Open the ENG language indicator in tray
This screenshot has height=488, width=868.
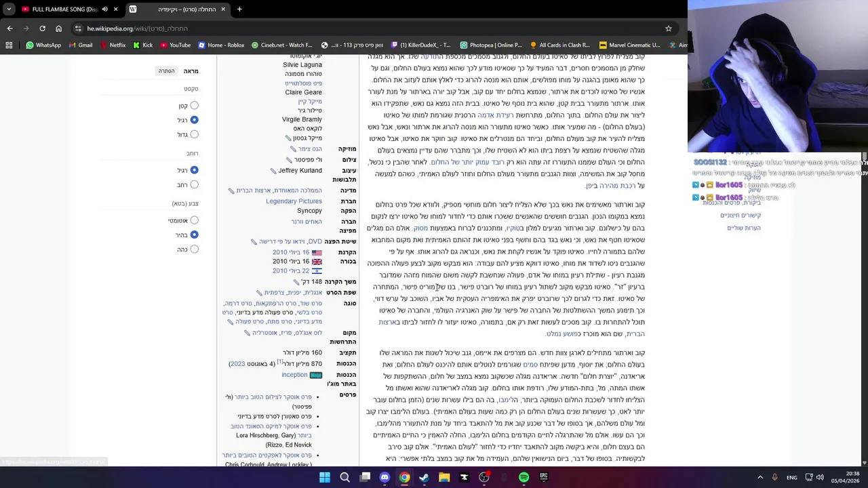(791, 477)
